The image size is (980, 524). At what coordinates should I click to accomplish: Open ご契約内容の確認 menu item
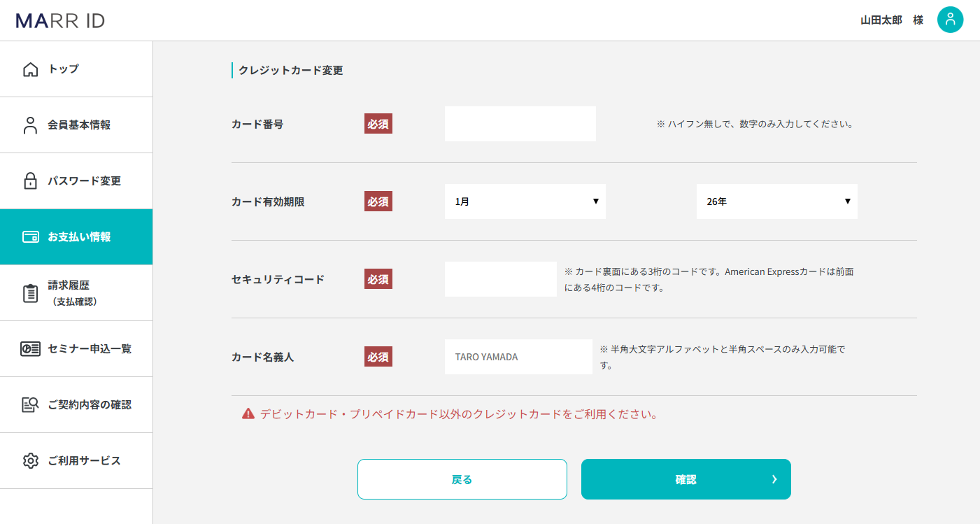click(x=76, y=405)
